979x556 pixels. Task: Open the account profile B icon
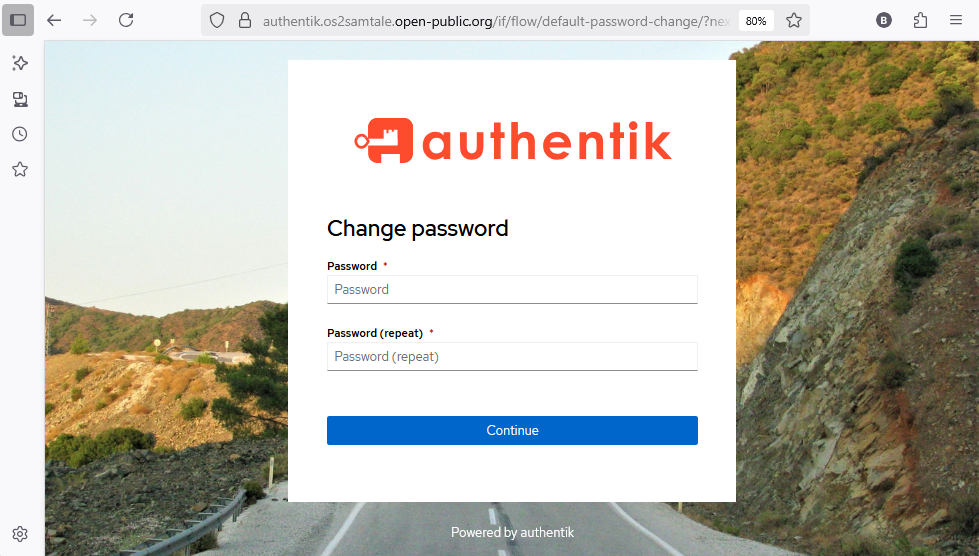tap(883, 21)
